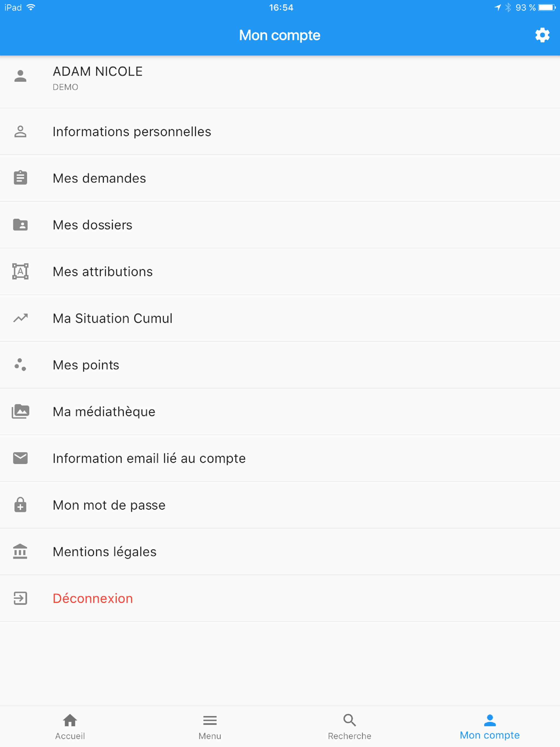Open settings via the gear icon
Image resolution: width=560 pixels, height=747 pixels.
pyautogui.click(x=542, y=35)
